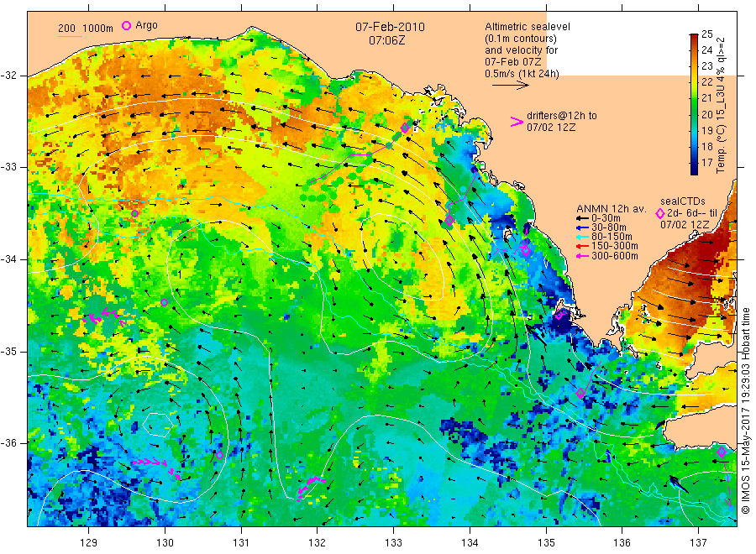Click the cyan 80-150m legend arrow
The image size is (756, 554).
point(582,237)
